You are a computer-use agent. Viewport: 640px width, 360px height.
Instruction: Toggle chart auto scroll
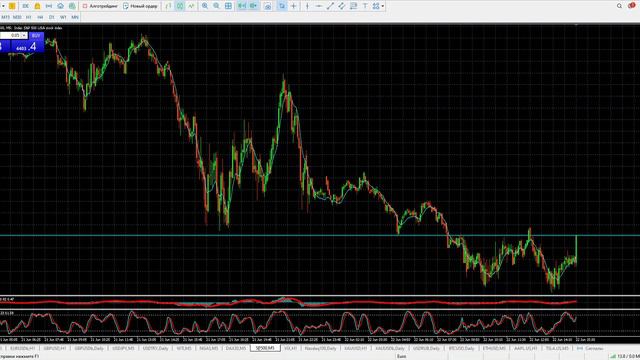(242, 6)
